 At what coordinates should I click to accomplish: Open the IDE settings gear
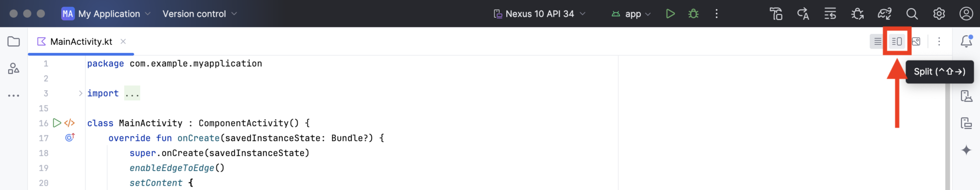point(939,14)
